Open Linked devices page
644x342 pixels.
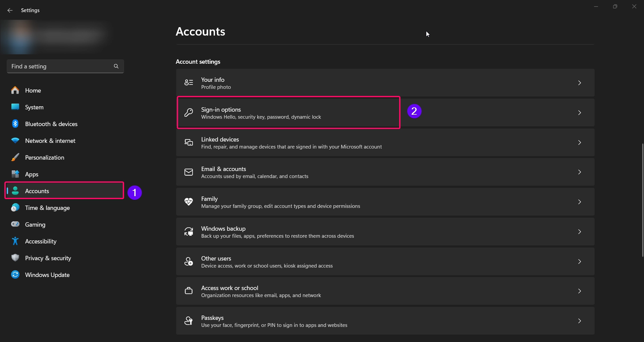(385, 142)
